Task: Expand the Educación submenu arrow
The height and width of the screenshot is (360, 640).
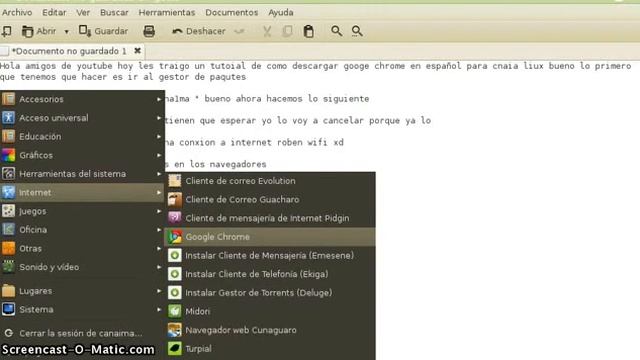Action: tap(159, 136)
